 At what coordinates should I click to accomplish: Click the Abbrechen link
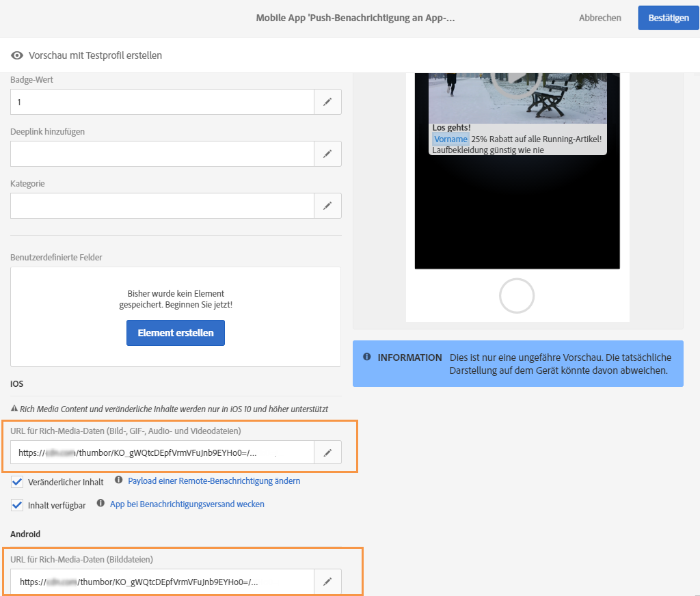(600, 18)
